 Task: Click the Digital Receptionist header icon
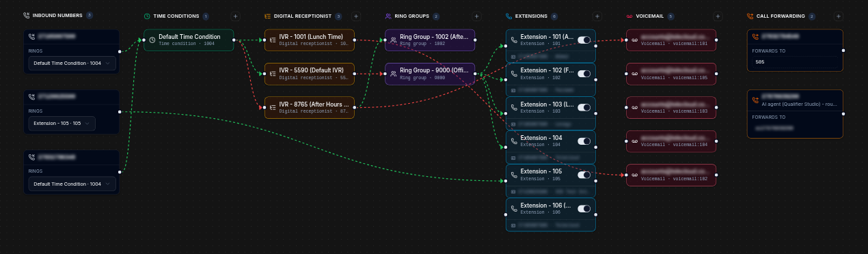pyautogui.click(x=267, y=16)
